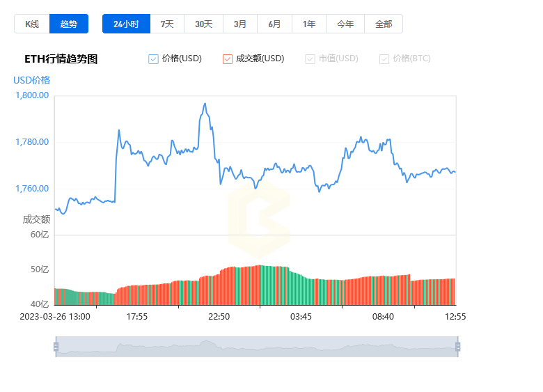Choose the 3月 time period

click(x=239, y=24)
